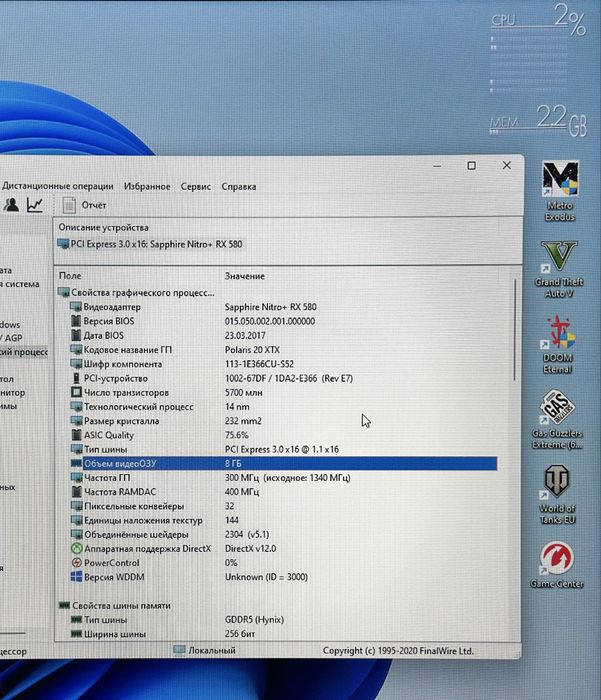Open the Справка menu
601x700 pixels.
[239, 186]
